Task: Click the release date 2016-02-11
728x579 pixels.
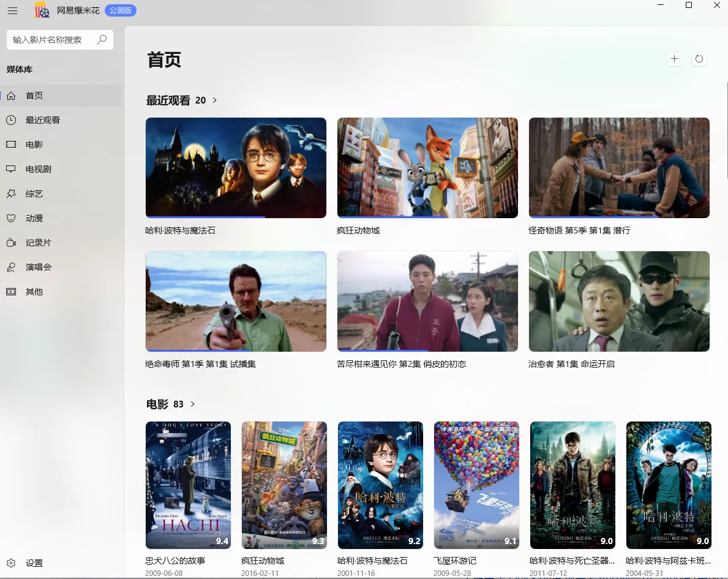Action: pos(260,573)
